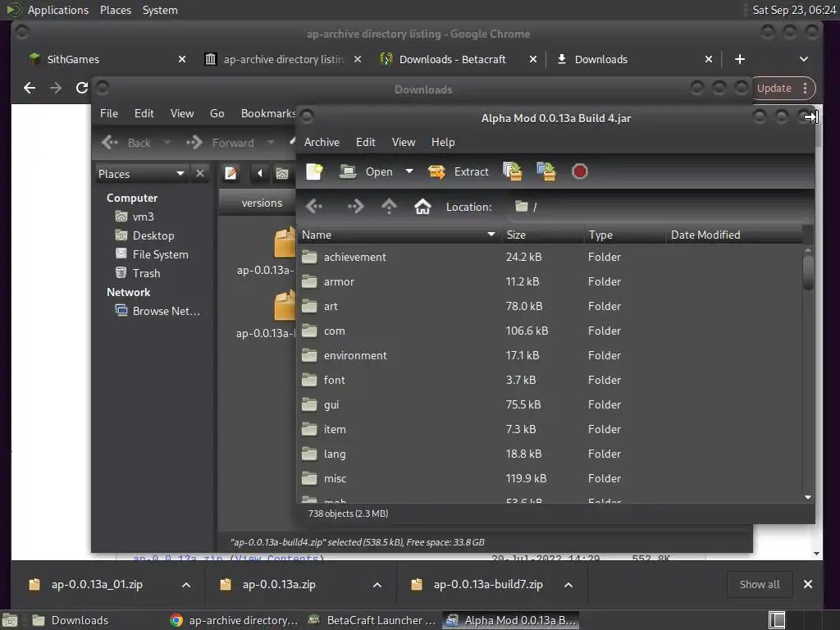Sort by the Type column header
Screen dimensions: 840x630
(x=624, y=235)
